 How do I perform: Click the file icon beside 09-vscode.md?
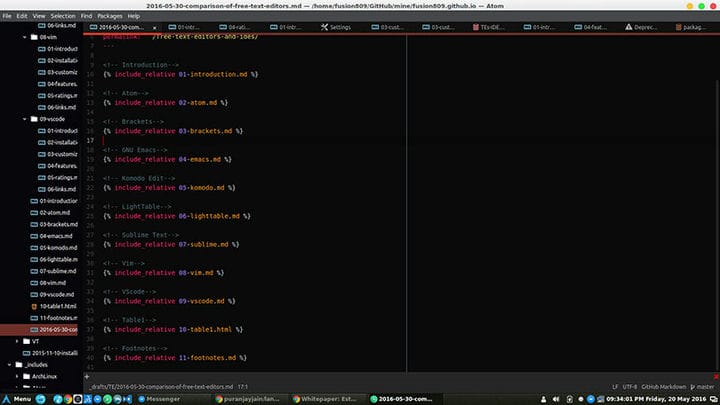pos(34,294)
